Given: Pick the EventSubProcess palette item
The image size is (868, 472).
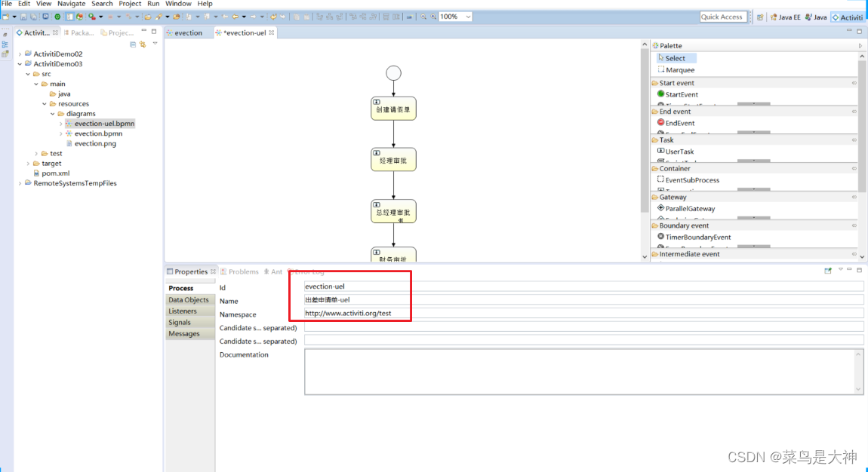Looking at the screenshot, I should (x=687, y=180).
